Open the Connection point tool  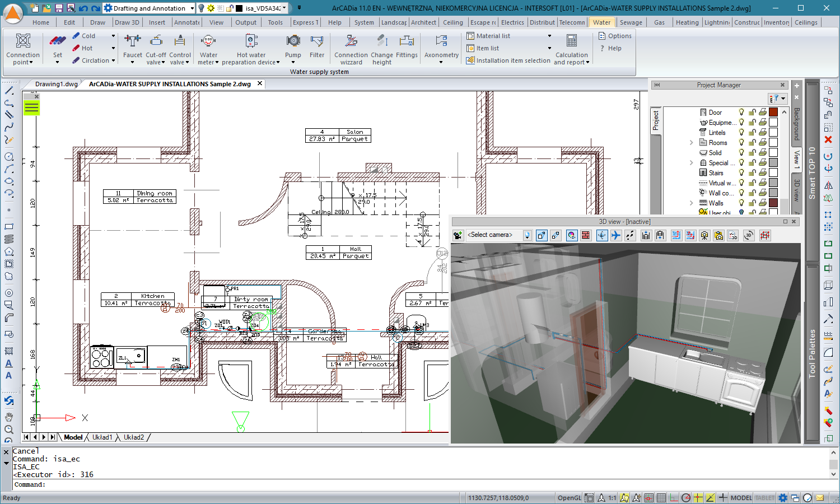[x=23, y=49]
